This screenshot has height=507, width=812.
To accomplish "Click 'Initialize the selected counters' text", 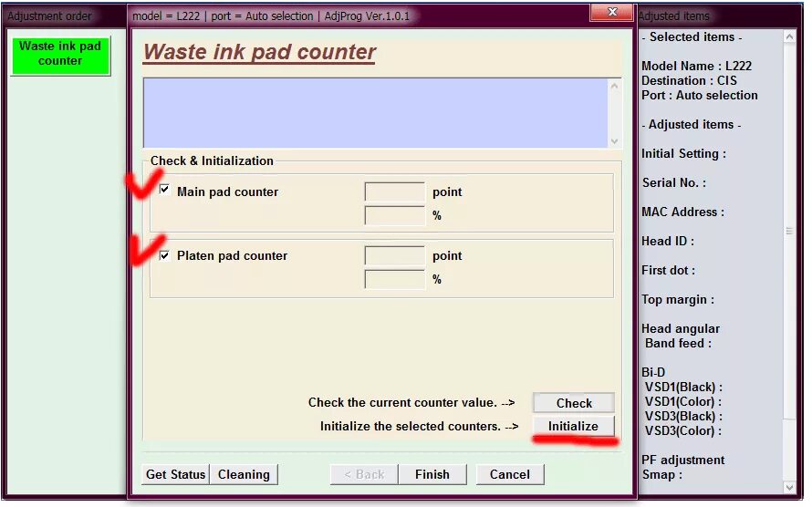I will [x=411, y=426].
